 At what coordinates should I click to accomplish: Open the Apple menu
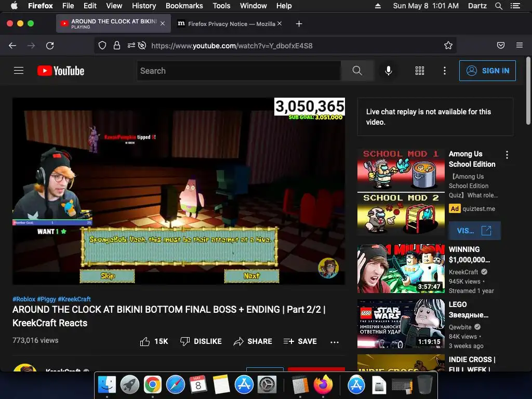tap(14, 5)
